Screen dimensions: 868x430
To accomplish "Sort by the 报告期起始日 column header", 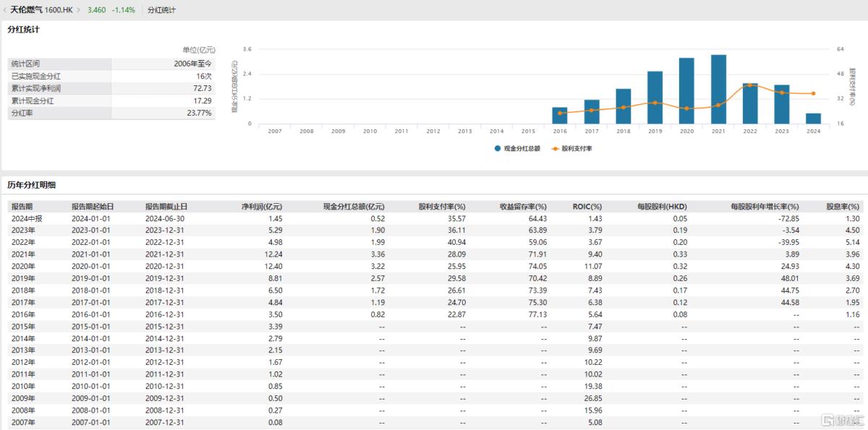I will click(x=93, y=206).
